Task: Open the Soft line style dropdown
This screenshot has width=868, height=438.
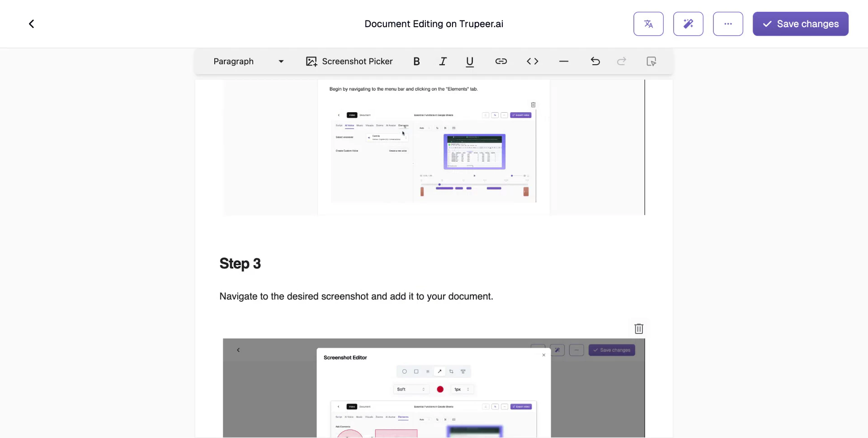Action: [410, 389]
